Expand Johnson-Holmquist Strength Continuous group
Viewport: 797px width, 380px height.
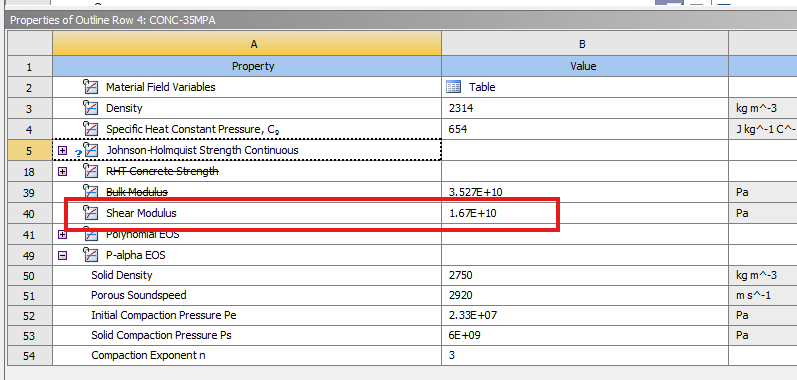[63, 150]
